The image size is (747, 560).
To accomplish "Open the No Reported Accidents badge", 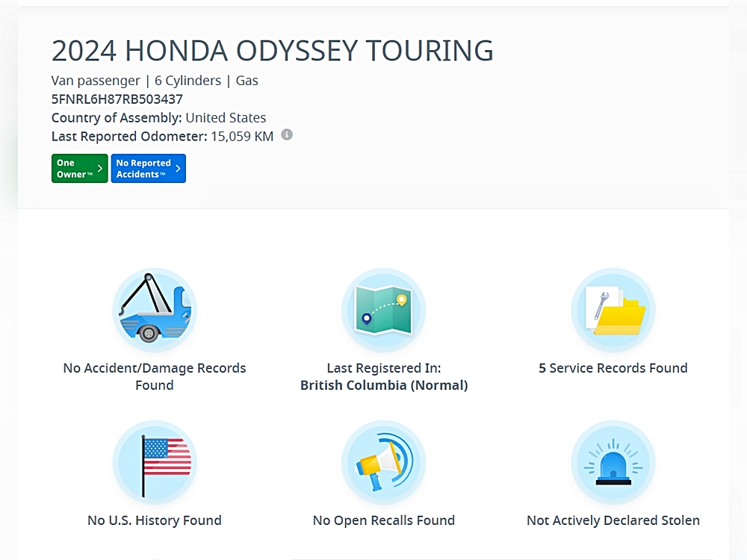I will tap(143, 169).
